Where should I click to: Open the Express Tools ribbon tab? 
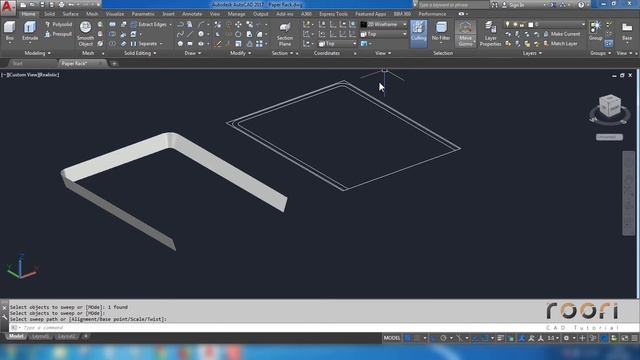point(333,14)
